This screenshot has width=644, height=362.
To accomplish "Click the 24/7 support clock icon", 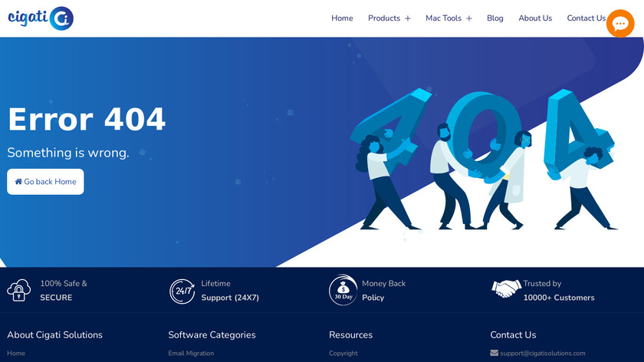I will coord(182,291).
